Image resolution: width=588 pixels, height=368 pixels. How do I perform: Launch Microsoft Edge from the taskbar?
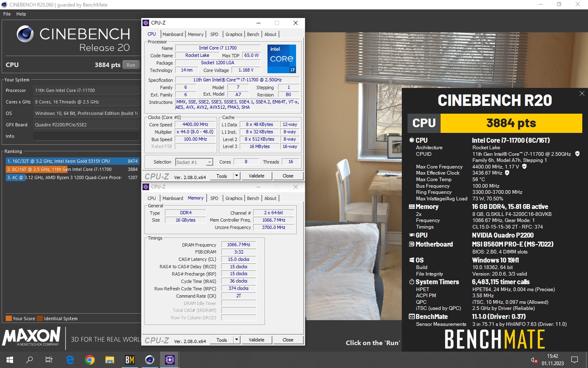pos(70,360)
